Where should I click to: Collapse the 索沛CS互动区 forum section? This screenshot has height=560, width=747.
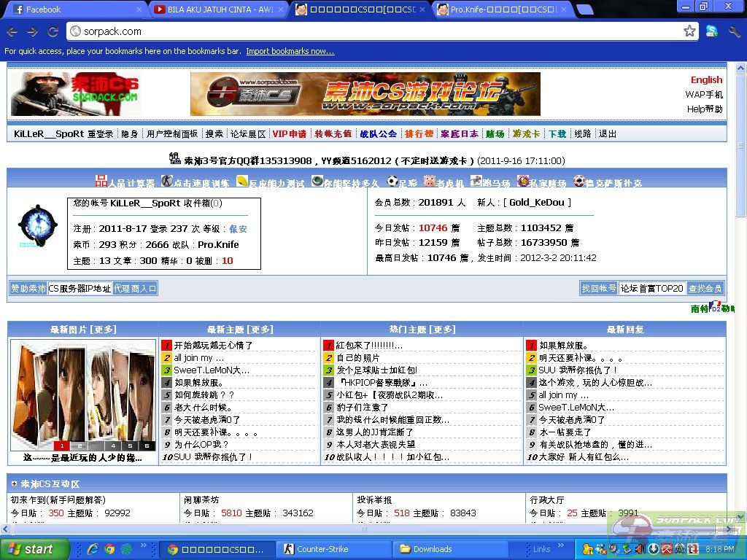pos(15,483)
